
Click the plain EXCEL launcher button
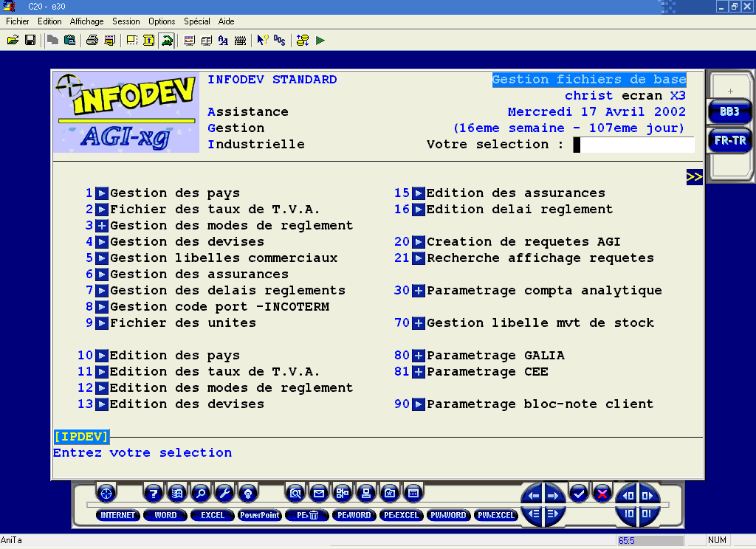click(x=213, y=515)
